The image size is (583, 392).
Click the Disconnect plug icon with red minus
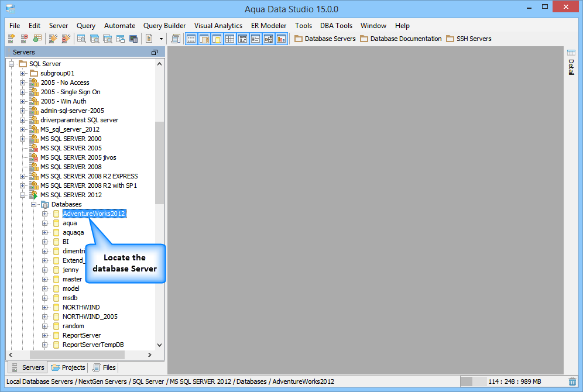(66, 38)
